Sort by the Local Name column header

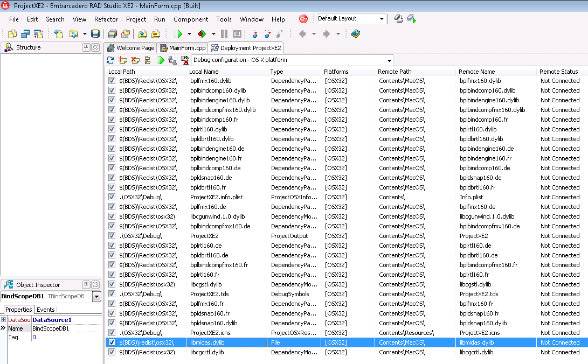pos(226,72)
